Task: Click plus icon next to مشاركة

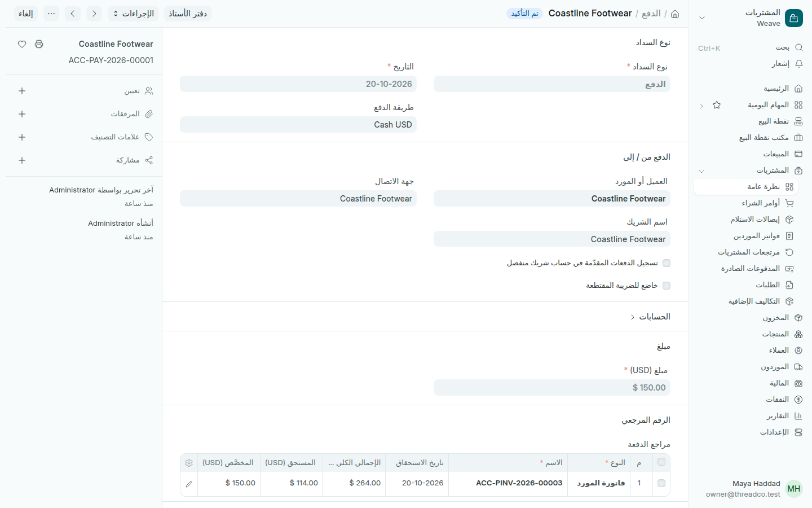Action: pyautogui.click(x=22, y=160)
